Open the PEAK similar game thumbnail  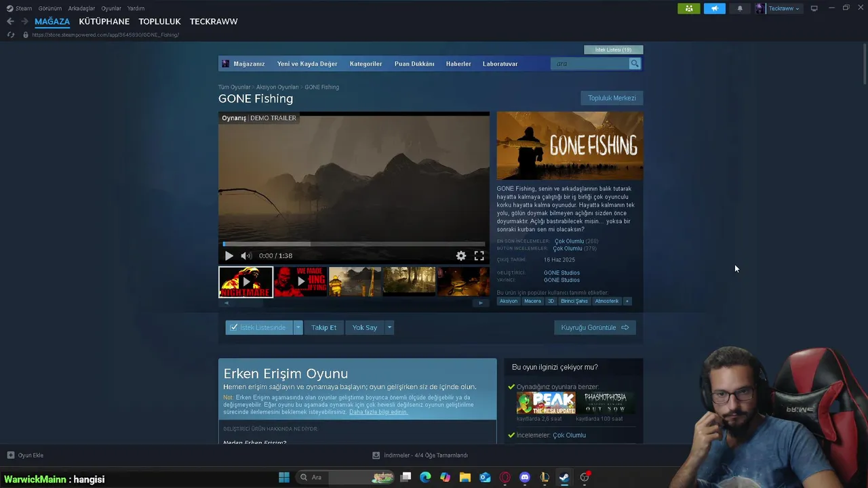click(546, 403)
